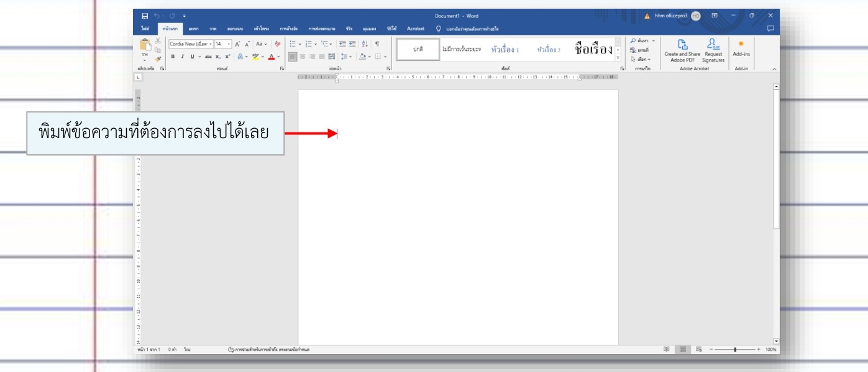Screen dimensions: 868x372
Task: Sort text with the A-Z sort icon
Action: click(365, 44)
